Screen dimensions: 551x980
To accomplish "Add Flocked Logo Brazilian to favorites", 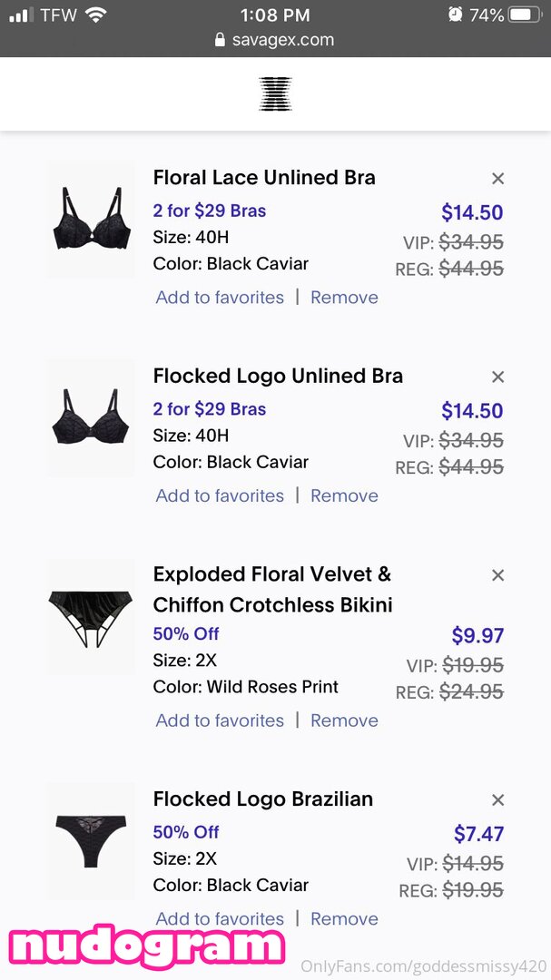I will [x=220, y=918].
